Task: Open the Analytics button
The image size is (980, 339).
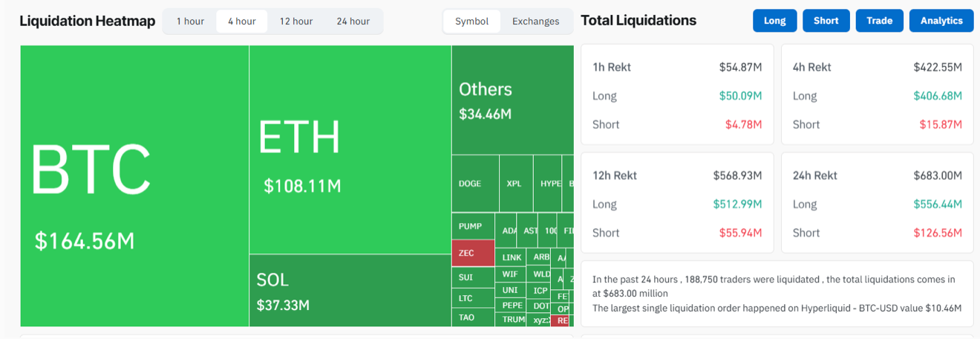Action: 941,21
